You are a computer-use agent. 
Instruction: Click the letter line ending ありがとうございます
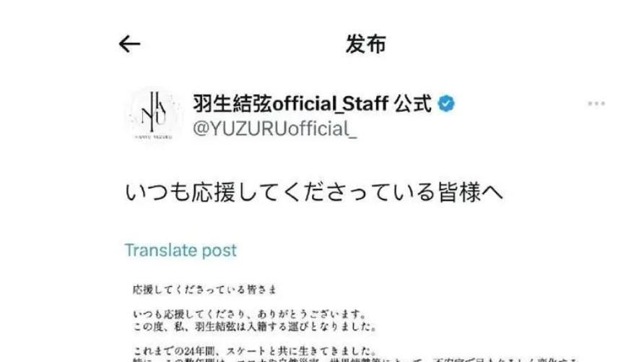tap(250, 315)
